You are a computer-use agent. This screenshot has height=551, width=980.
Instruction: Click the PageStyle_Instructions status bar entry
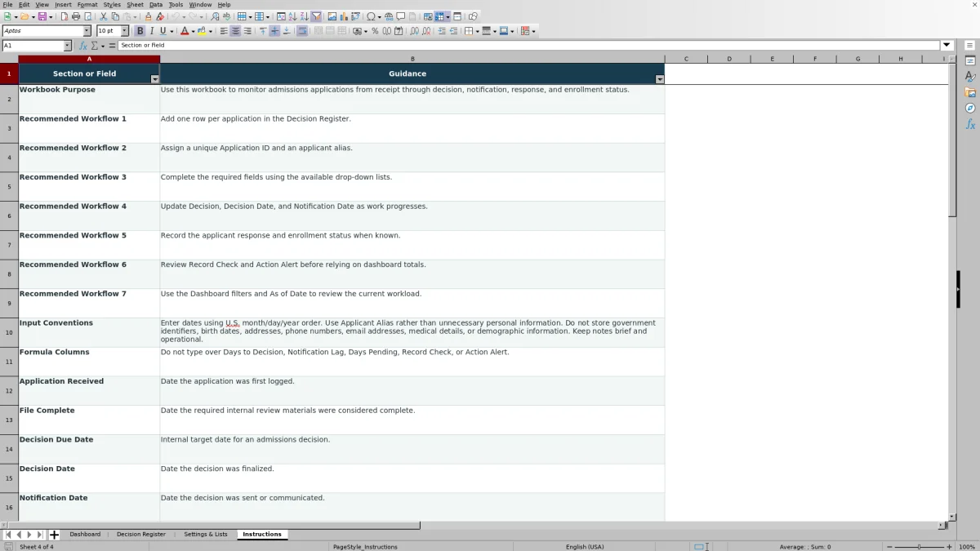365,547
